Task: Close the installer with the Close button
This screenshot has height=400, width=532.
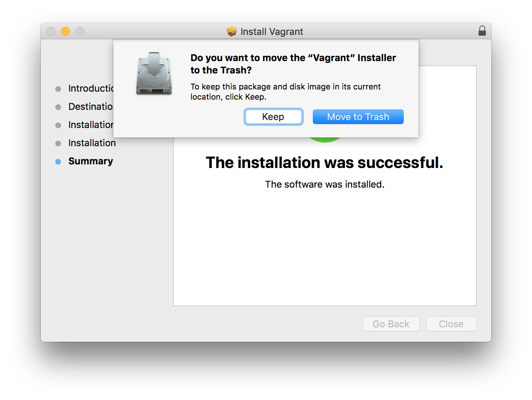Action: (451, 324)
